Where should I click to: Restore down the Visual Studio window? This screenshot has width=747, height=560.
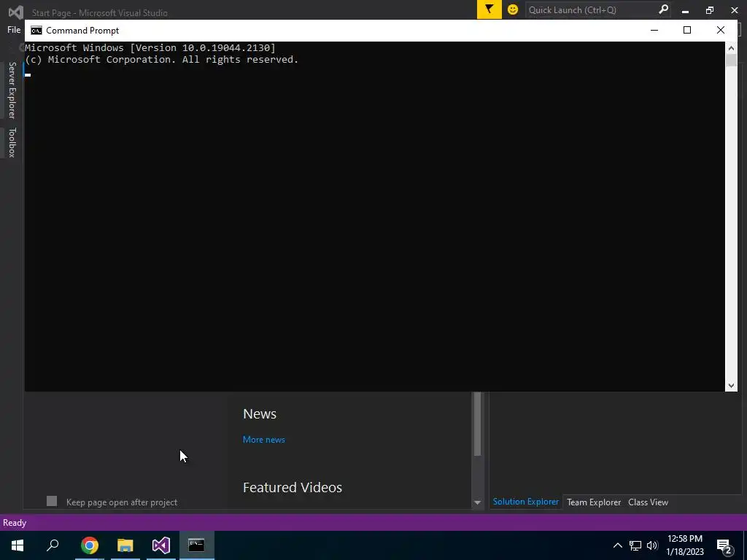pyautogui.click(x=710, y=10)
